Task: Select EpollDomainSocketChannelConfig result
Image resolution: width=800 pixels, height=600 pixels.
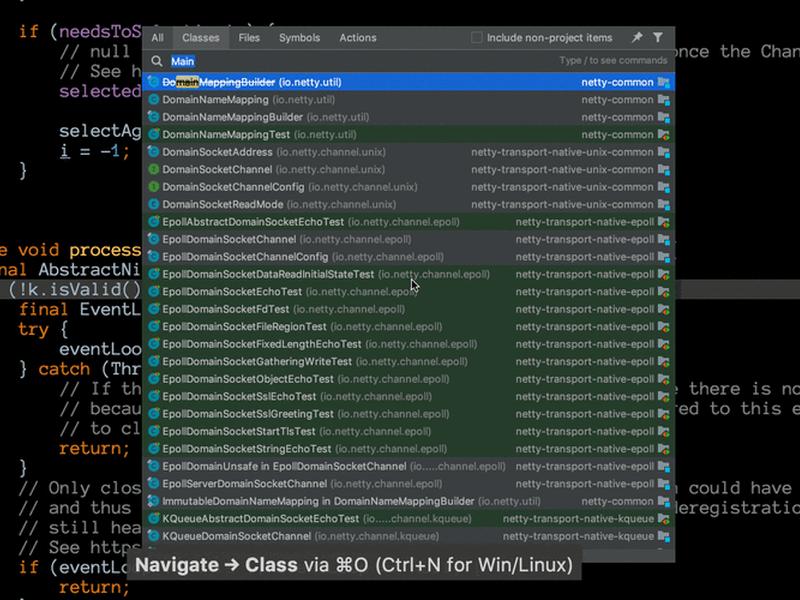Action: 408,257
